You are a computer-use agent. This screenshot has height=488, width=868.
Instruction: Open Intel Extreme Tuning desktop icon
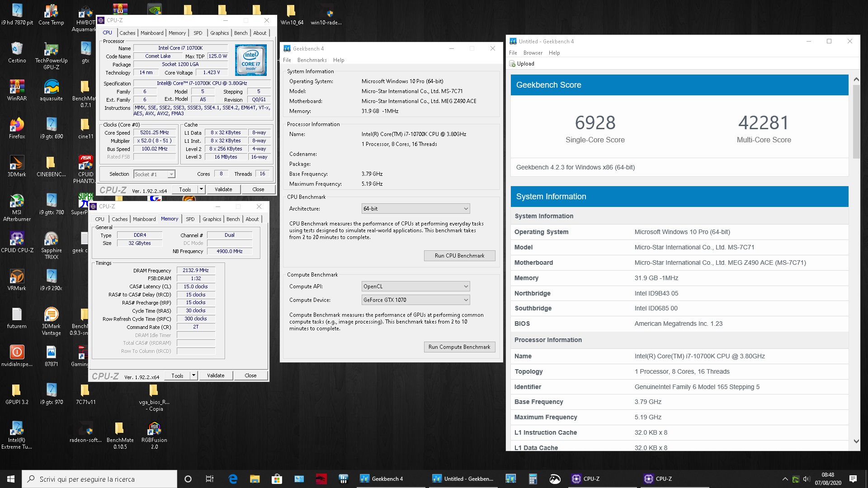tap(17, 435)
